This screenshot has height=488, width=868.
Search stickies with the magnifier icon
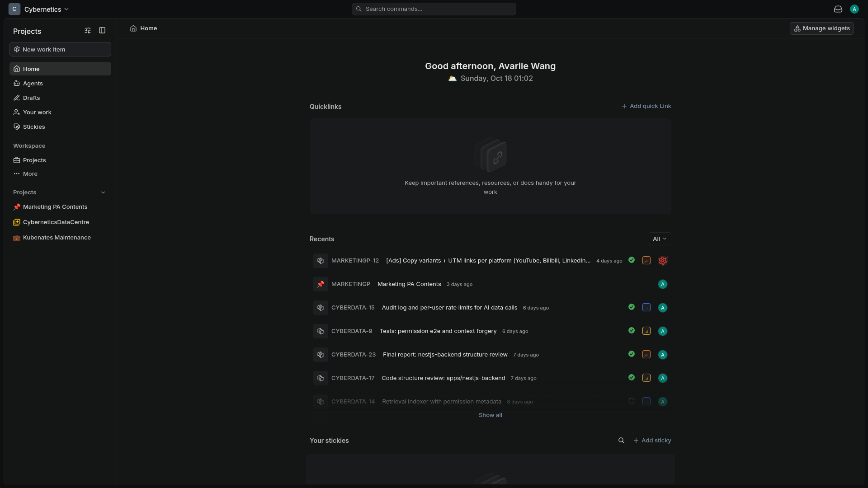622,441
